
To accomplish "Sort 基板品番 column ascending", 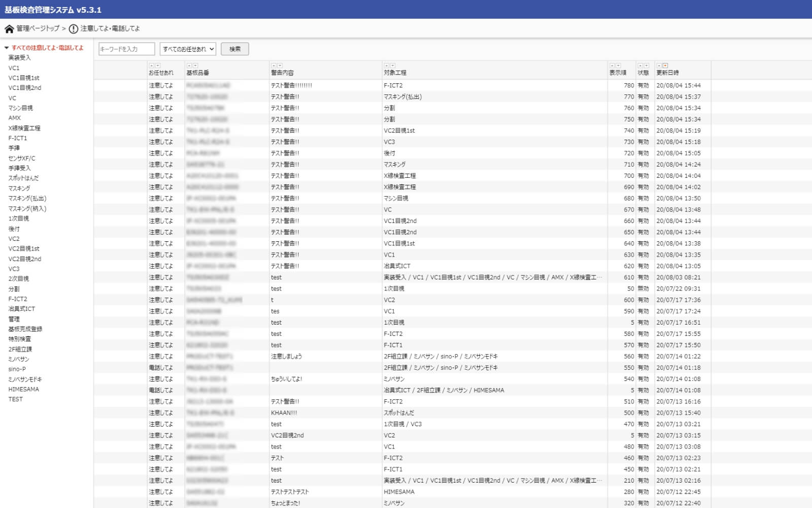I will pyautogui.click(x=189, y=66).
